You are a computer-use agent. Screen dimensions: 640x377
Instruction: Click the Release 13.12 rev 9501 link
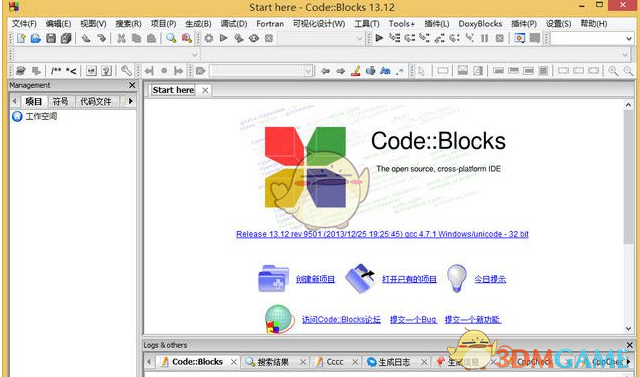coord(382,234)
